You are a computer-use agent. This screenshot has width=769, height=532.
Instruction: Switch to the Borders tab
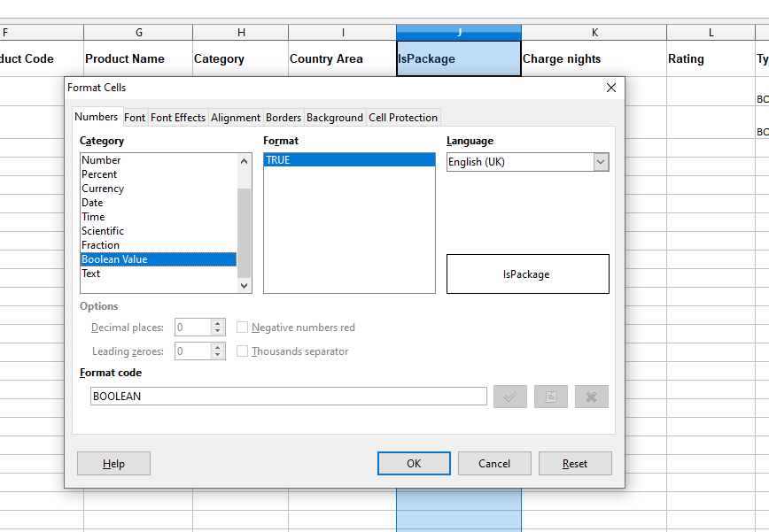pyautogui.click(x=284, y=118)
